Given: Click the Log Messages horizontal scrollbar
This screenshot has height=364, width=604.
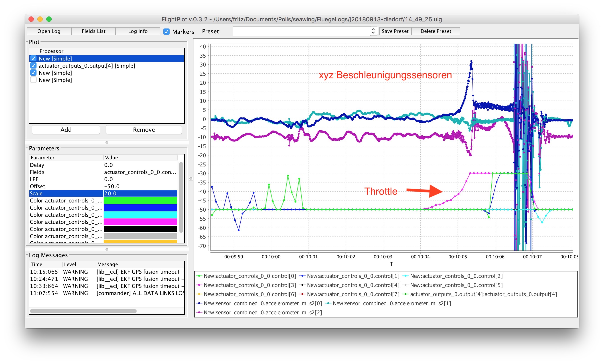Looking at the screenshot, I should pos(83,311).
